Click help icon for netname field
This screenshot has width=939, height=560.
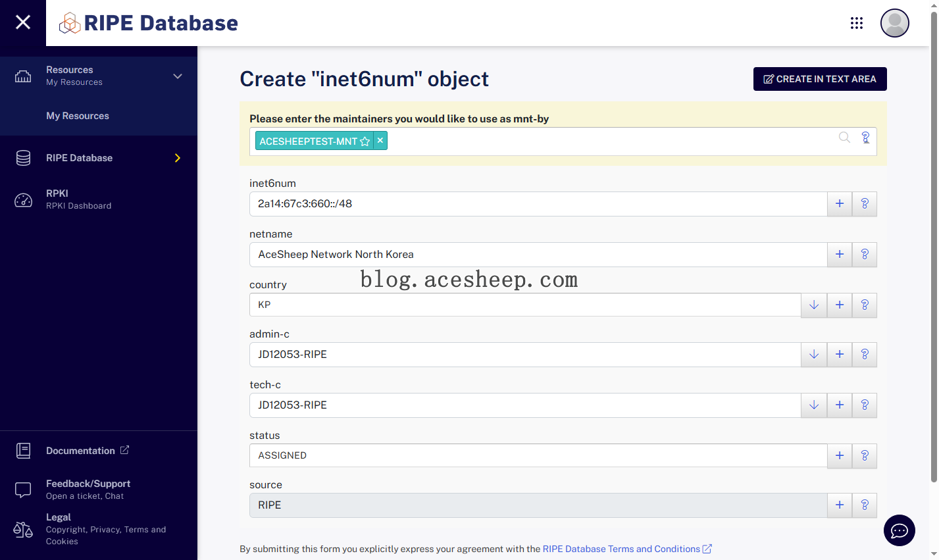[865, 254]
